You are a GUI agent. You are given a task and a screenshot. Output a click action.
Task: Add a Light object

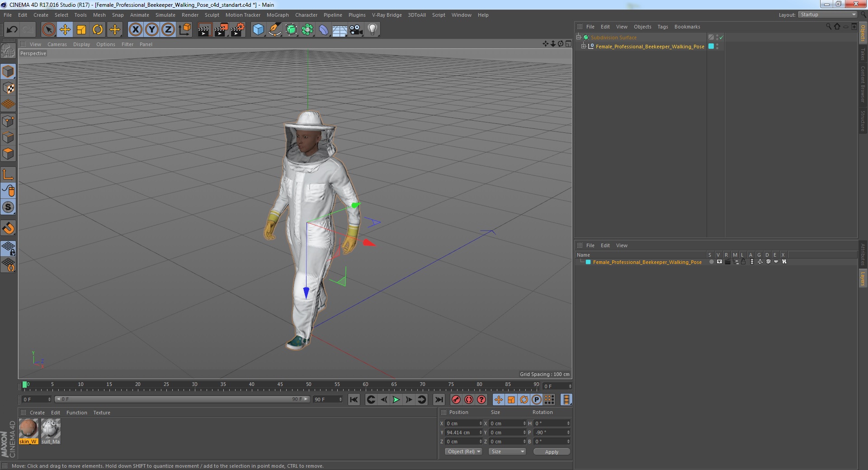[373, 30]
